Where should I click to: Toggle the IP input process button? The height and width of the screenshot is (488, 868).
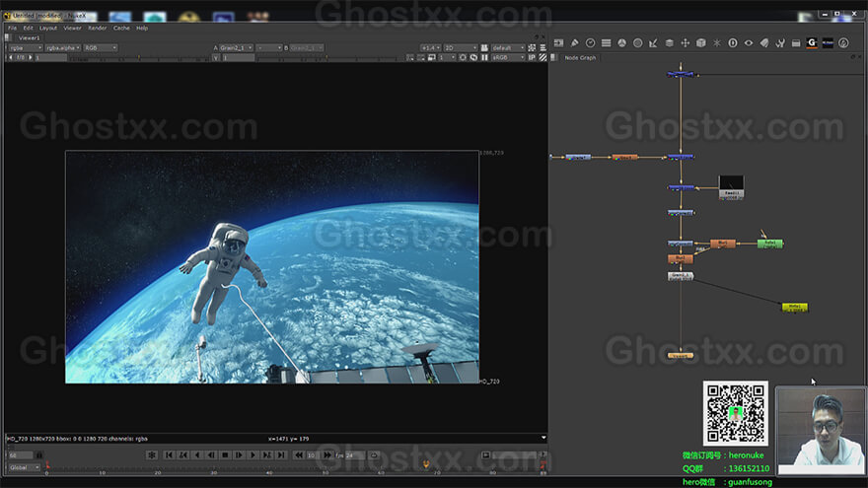click(532, 57)
